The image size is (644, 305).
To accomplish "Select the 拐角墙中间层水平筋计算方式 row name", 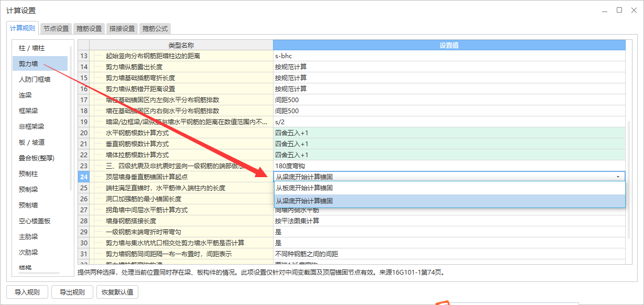I will coord(147,210).
